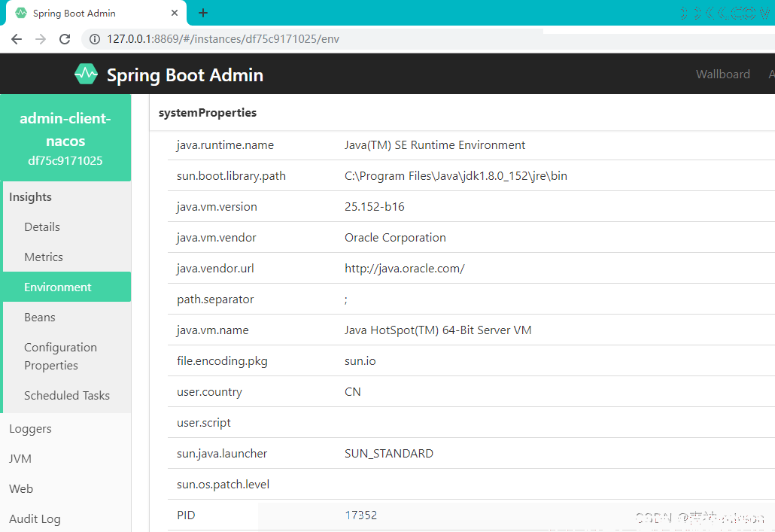Select the Spring Boot Admin browser tab
Screen dimensions: 775x532
(x=96, y=13)
